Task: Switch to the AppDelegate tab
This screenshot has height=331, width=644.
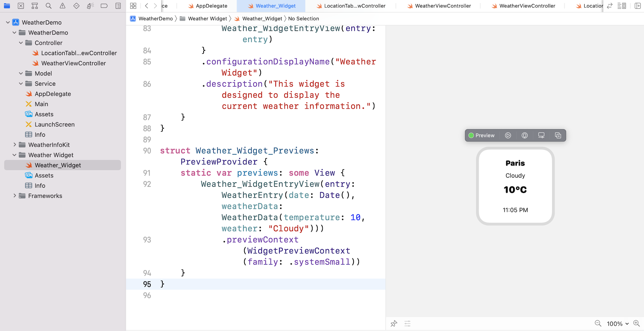Action: coord(211,6)
